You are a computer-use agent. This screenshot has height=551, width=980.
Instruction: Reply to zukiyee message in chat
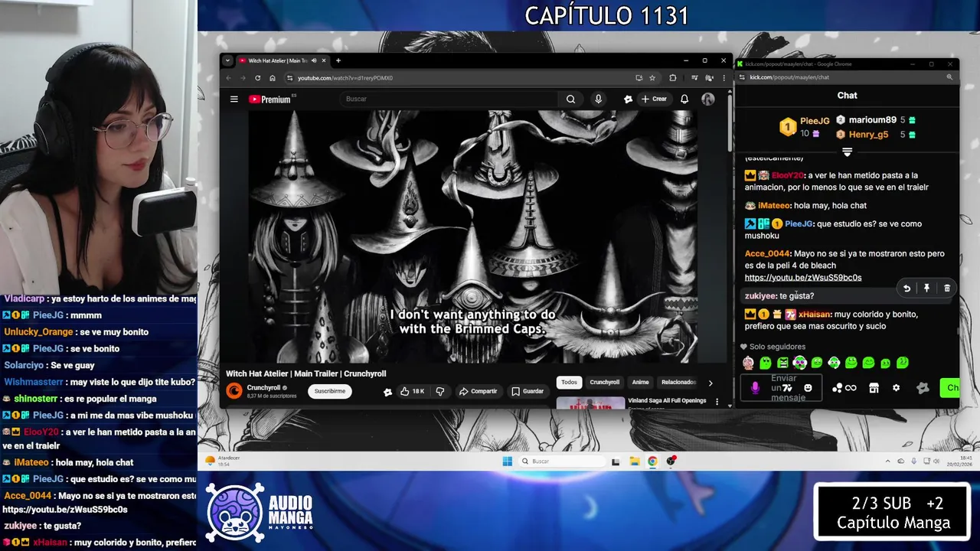[906, 289]
